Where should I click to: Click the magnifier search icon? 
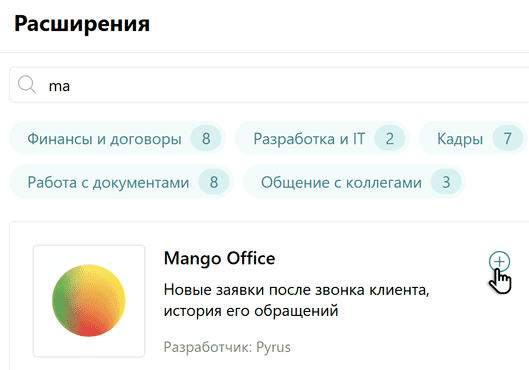click(27, 84)
